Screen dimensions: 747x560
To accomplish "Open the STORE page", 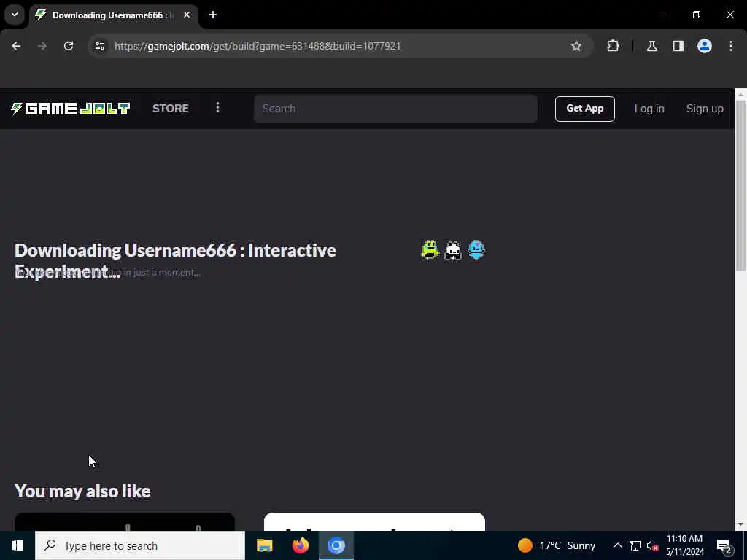I will point(170,109).
